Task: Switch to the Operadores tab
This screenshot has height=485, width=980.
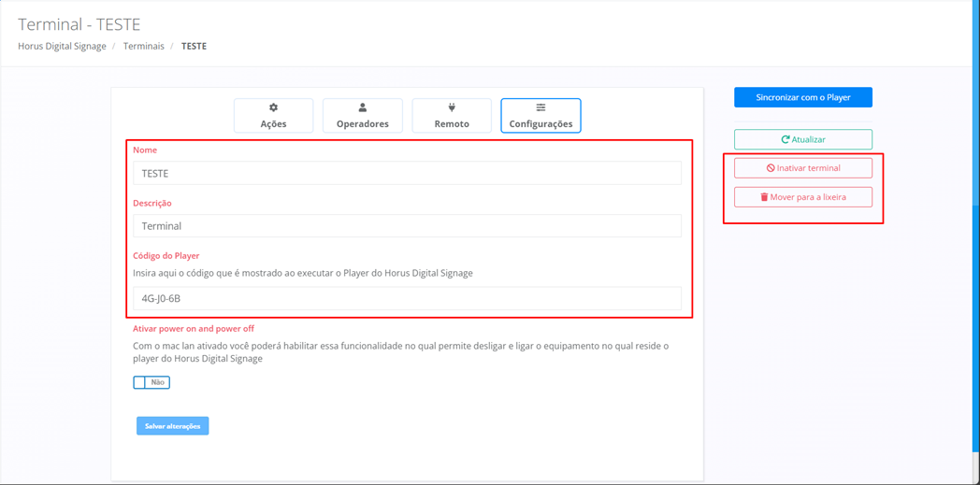Action: [x=363, y=116]
